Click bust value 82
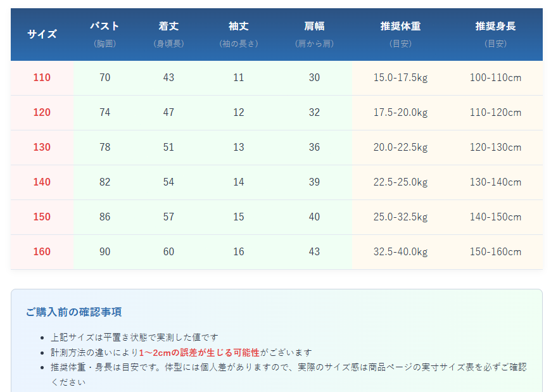The image size is (551, 392). pyautogui.click(x=104, y=182)
